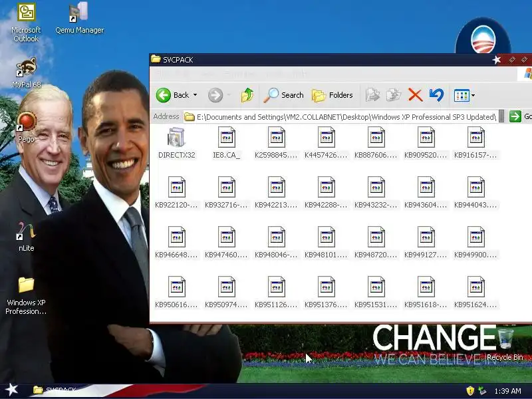Toggle the Folders pane

332,95
